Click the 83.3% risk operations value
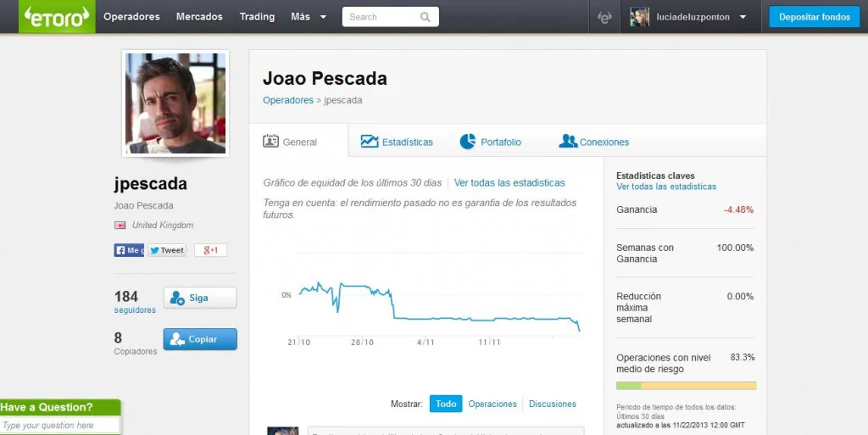 743,357
